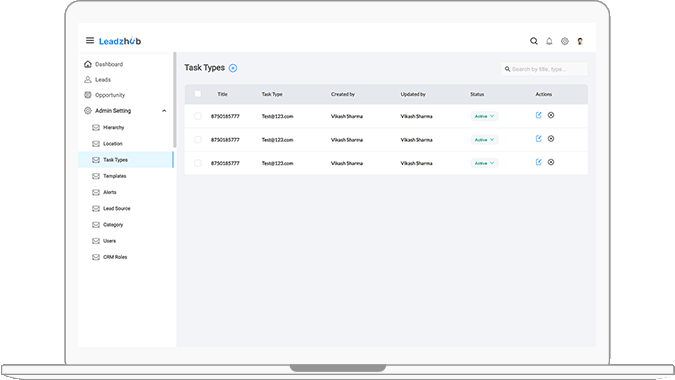The height and width of the screenshot is (380, 675).
Task: Delete the second table row
Action: coord(551,139)
